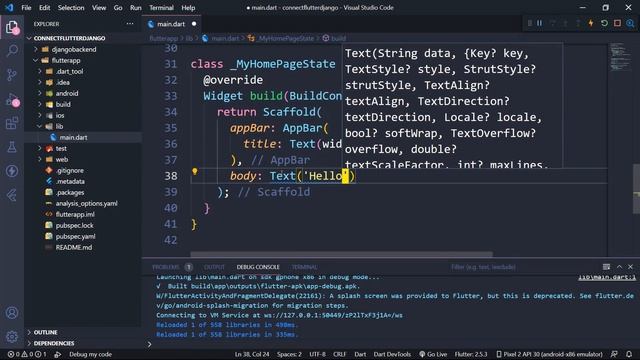640x360 pixels.
Task: Expand the ios folder
Action: (x=60, y=116)
